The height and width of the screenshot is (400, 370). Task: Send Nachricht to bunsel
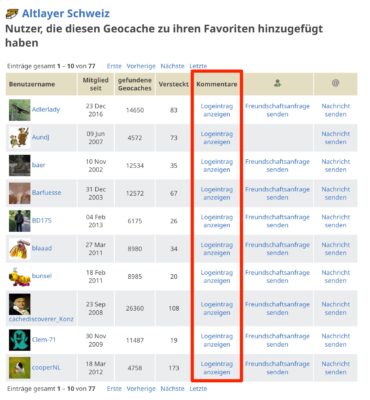coord(336,276)
